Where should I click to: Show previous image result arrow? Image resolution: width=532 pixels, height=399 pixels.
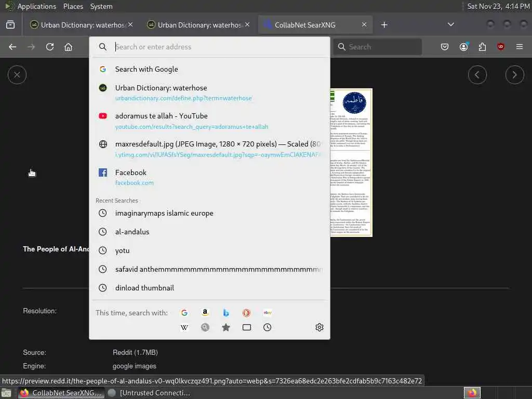click(x=477, y=75)
